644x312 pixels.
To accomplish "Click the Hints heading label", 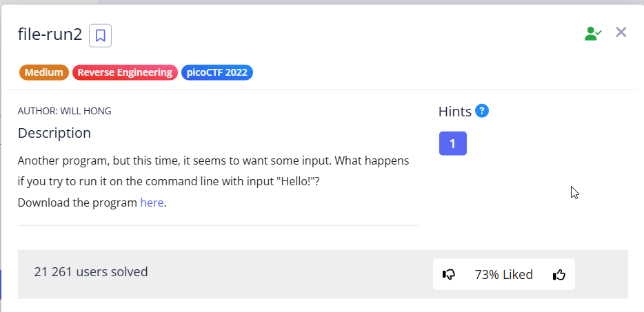I will [455, 112].
